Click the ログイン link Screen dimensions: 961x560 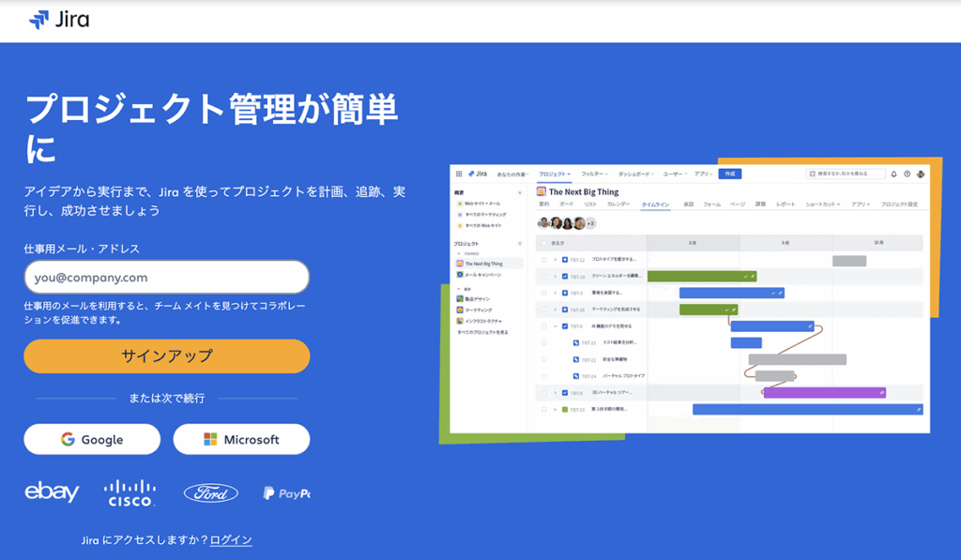point(231,540)
